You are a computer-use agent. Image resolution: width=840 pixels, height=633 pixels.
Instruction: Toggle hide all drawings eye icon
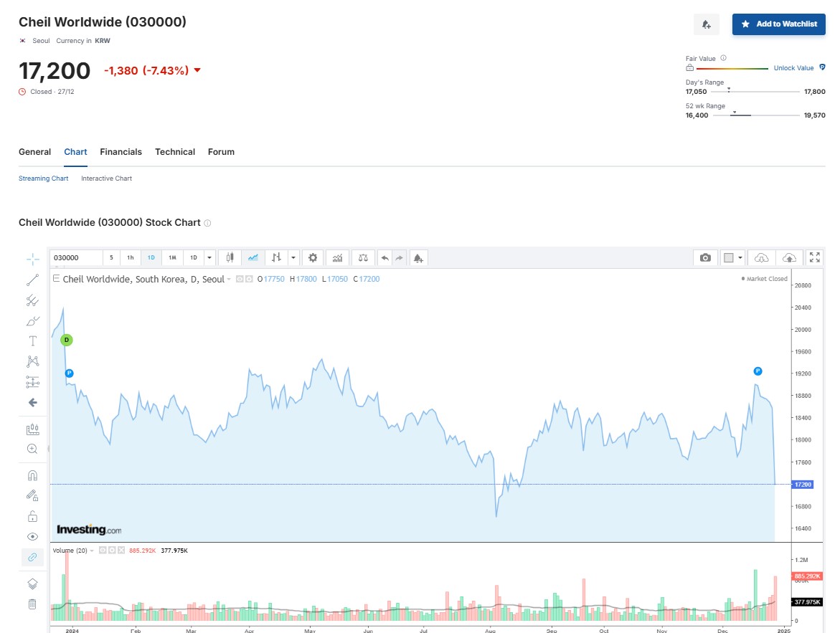coord(33,537)
